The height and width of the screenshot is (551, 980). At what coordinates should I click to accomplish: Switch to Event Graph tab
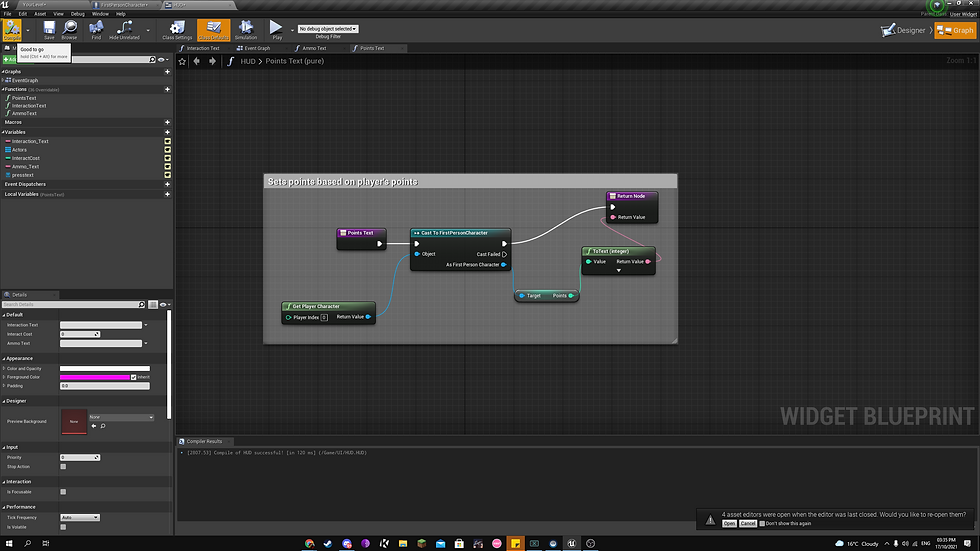coord(257,48)
